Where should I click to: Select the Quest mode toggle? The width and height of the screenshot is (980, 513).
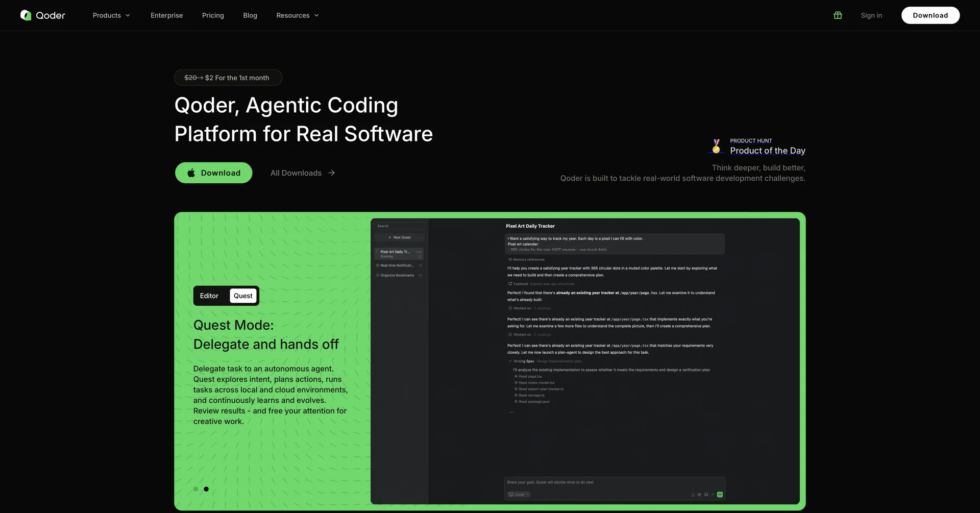tap(243, 296)
